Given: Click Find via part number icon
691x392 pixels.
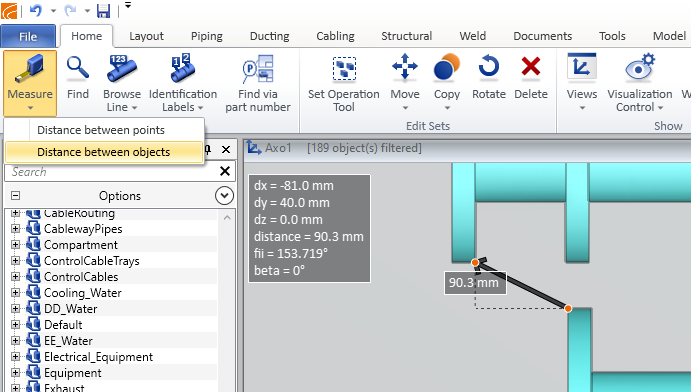Looking at the screenshot, I should click(x=258, y=69).
